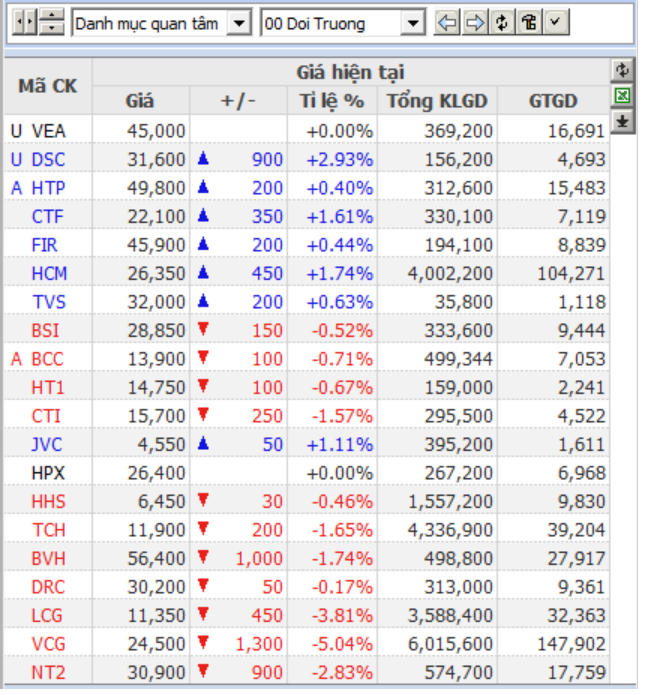Click the up triangle in the TVS row

coord(203,301)
